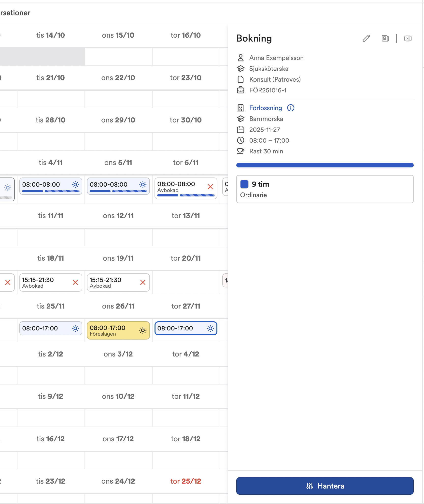
Task: Click the date header ons 10/12
Action: coord(118,396)
